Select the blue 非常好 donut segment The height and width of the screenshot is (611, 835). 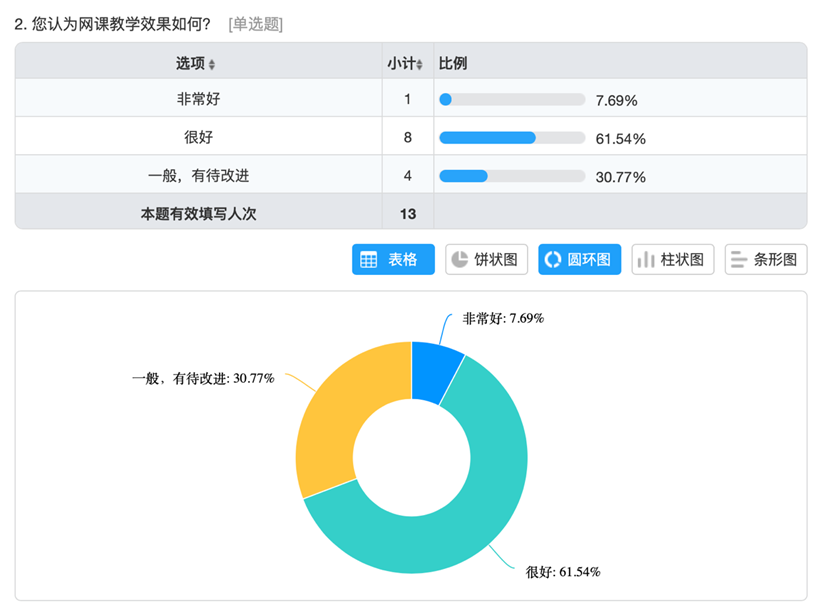(x=435, y=371)
